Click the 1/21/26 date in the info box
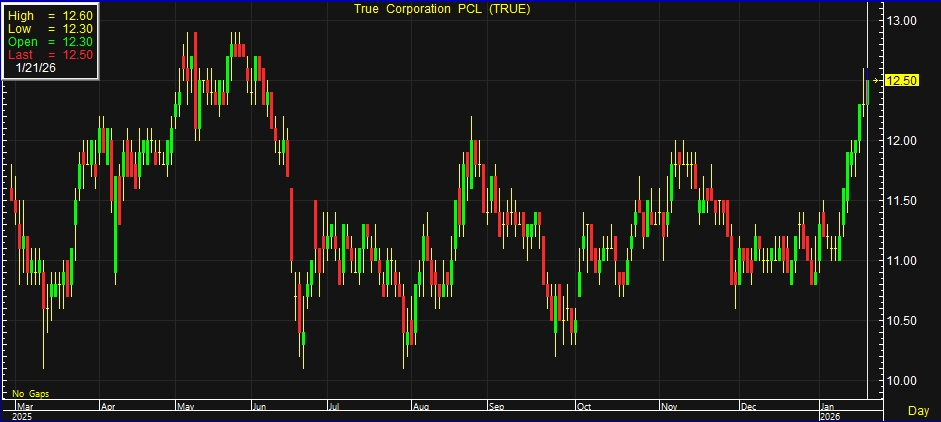Screen dimensions: 941x422 [x=36, y=67]
